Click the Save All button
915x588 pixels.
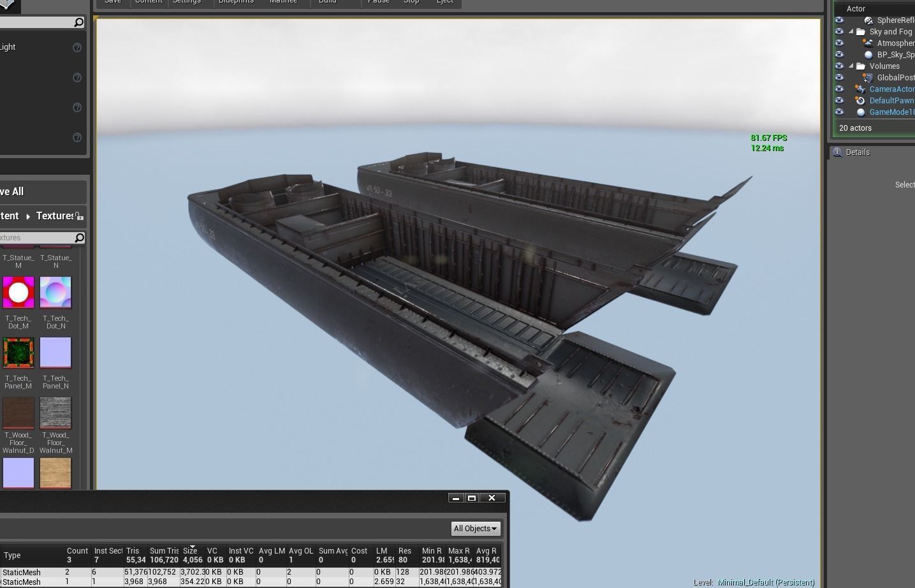42,192
